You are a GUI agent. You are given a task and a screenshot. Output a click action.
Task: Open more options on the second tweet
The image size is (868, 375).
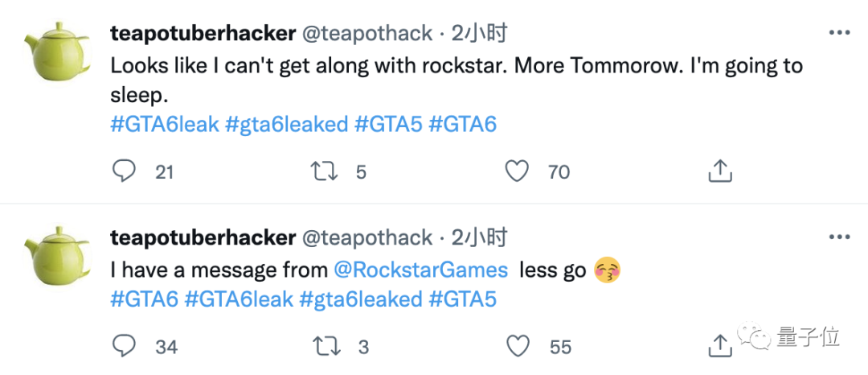point(838,237)
